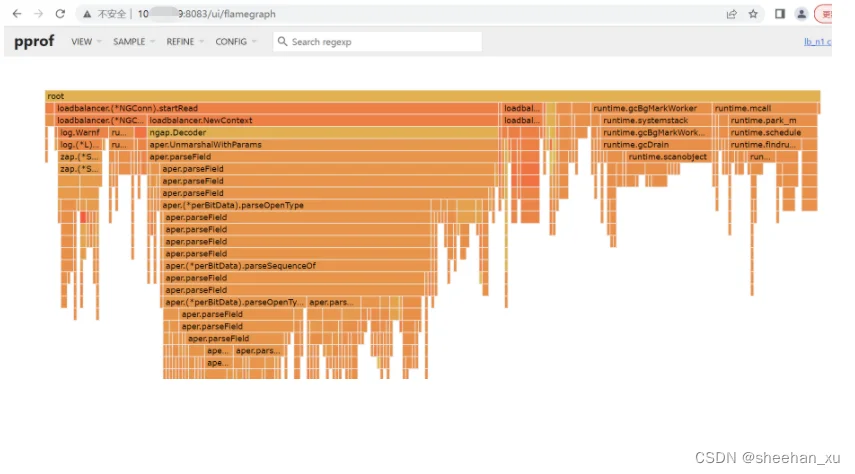
Task: Click the not-secure warning icon
Action: pyautogui.click(x=87, y=14)
